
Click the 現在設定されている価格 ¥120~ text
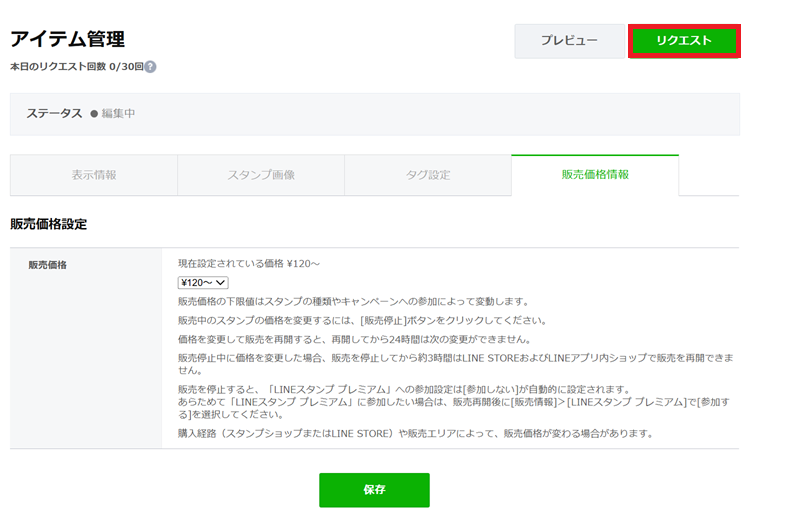coord(248,264)
